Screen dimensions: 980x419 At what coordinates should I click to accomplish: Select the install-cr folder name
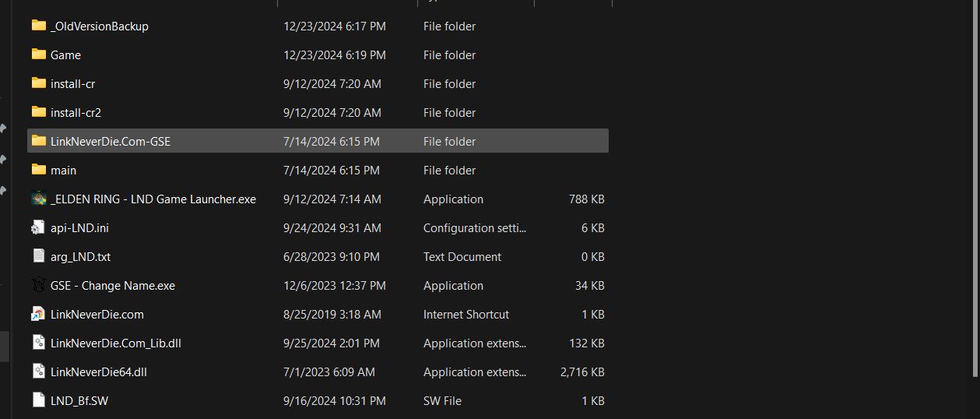(x=72, y=84)
